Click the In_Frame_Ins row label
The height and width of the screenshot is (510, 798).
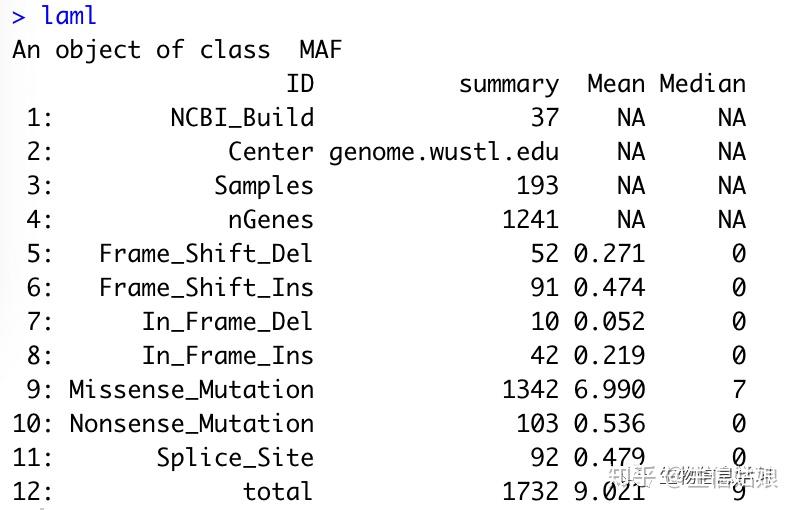click(227, 356)
